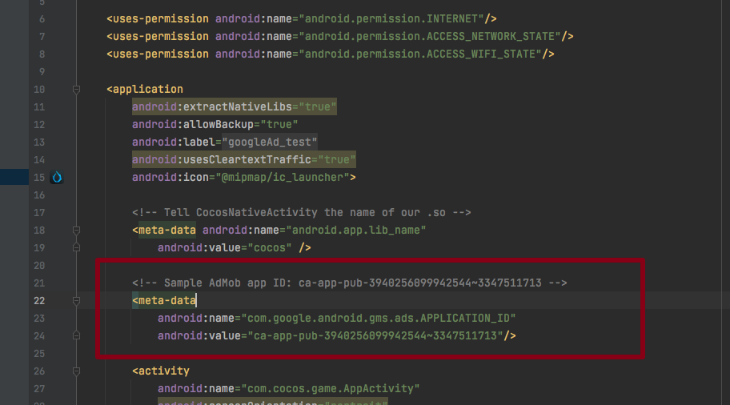Click the water-drop gutter icon on line 15
This screenshot has width=730, height=405.
[57, 177]
